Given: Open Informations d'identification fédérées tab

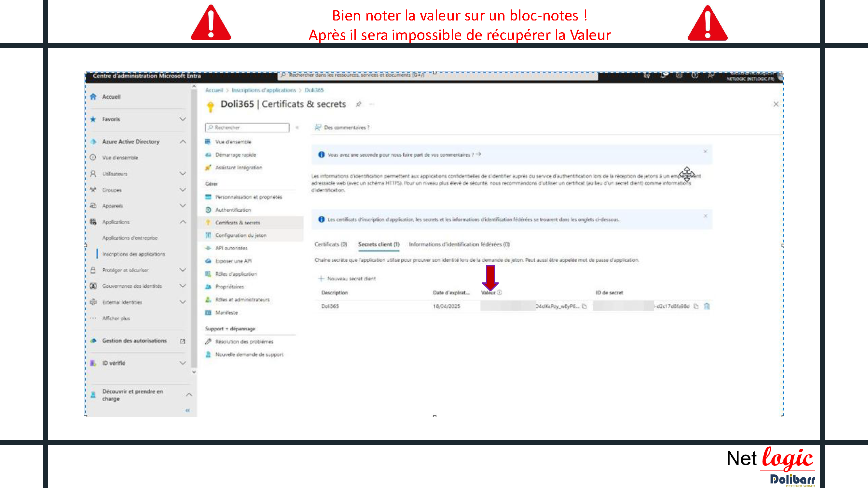Looking at the screenshot, I should tap(459, 244).
